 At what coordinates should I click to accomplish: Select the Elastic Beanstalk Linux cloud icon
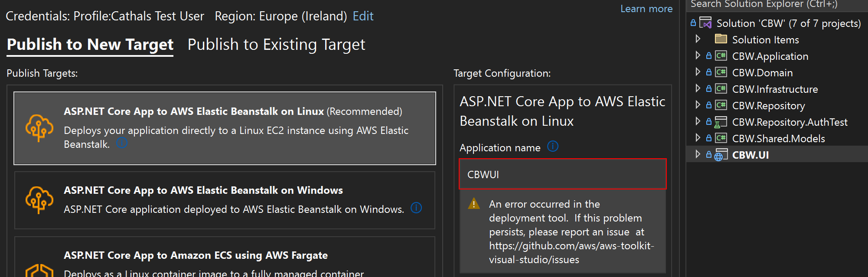pyautogui.click(x=39, y=128)
